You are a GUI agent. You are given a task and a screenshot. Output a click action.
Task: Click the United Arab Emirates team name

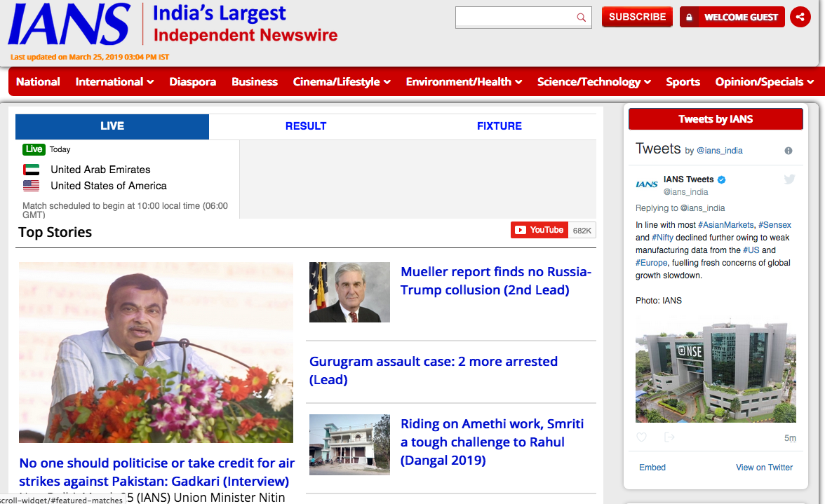tap(100, 170)
